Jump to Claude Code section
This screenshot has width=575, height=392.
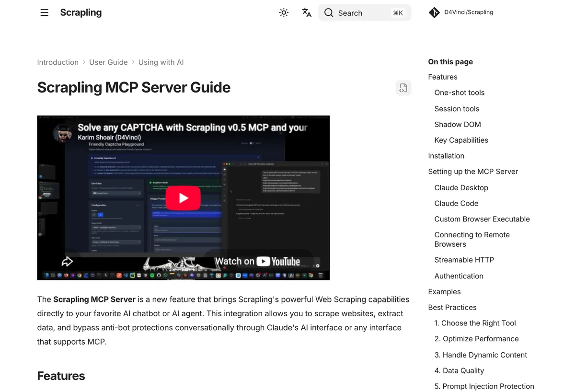click(x=456, y=203)
